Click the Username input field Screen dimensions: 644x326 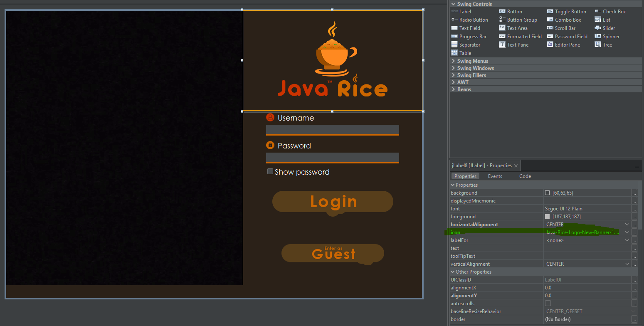pos(333,130)
